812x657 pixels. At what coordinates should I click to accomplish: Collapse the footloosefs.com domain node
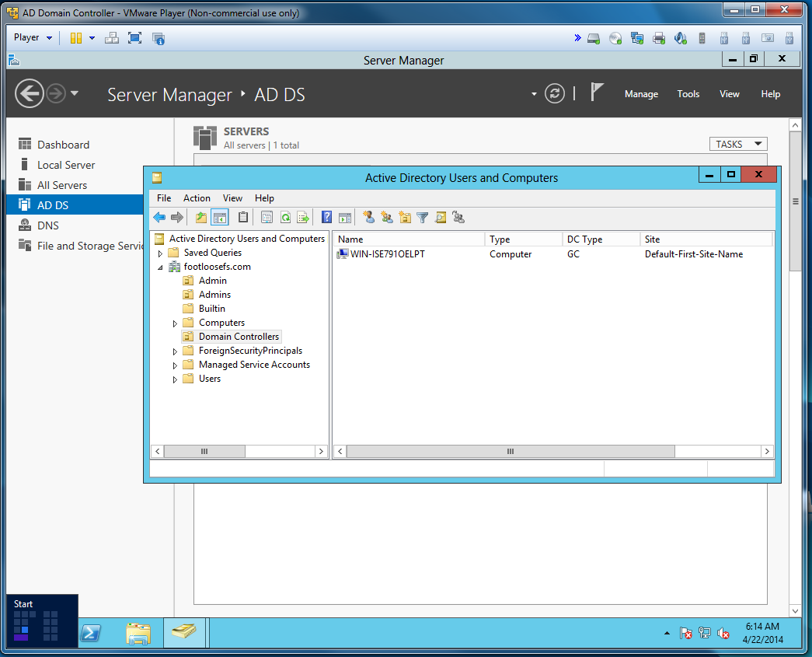[x=161, y=267]
